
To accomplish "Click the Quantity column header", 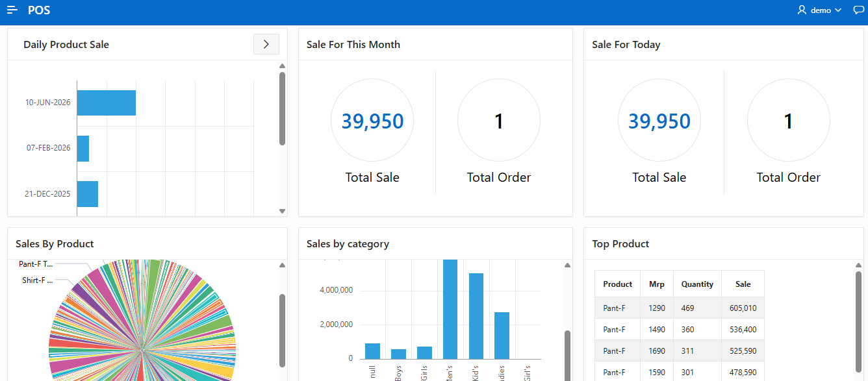I will coord(697,284).
